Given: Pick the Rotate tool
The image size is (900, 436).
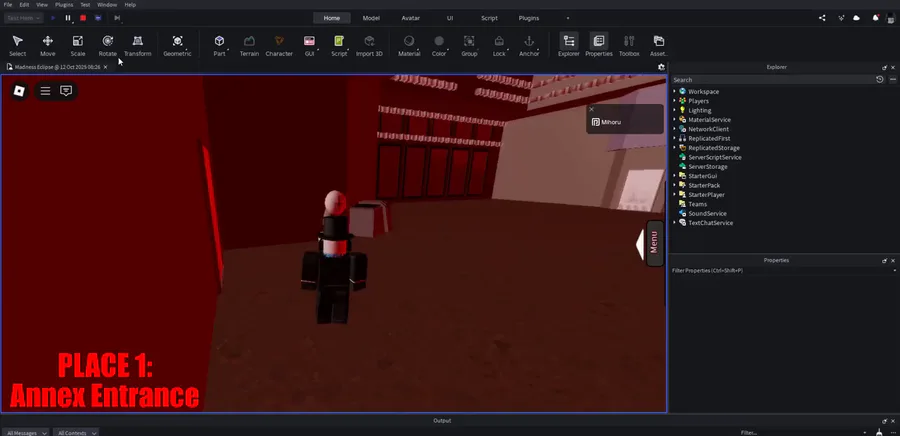Looking at the screenshot, I should (107, 45).
